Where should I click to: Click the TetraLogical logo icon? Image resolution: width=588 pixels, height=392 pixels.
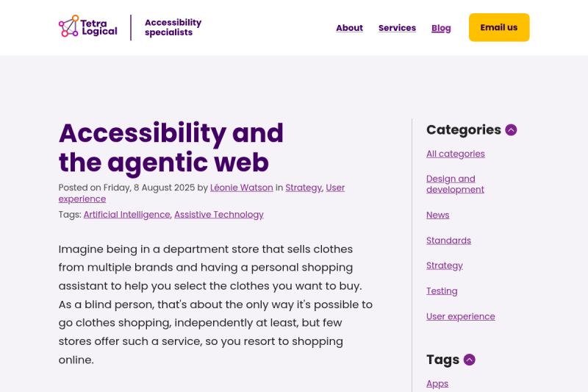[69, 26]
